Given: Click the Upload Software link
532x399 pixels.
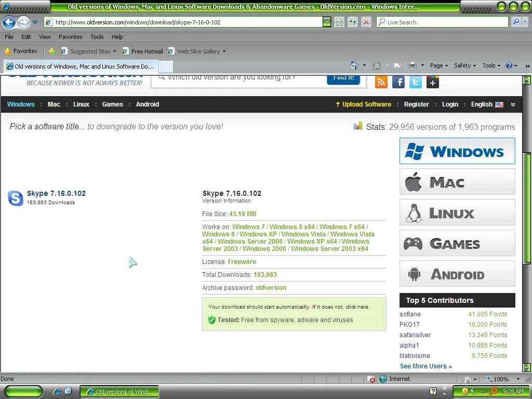Looking at the screenshot, I should click(x=363, y=104).
